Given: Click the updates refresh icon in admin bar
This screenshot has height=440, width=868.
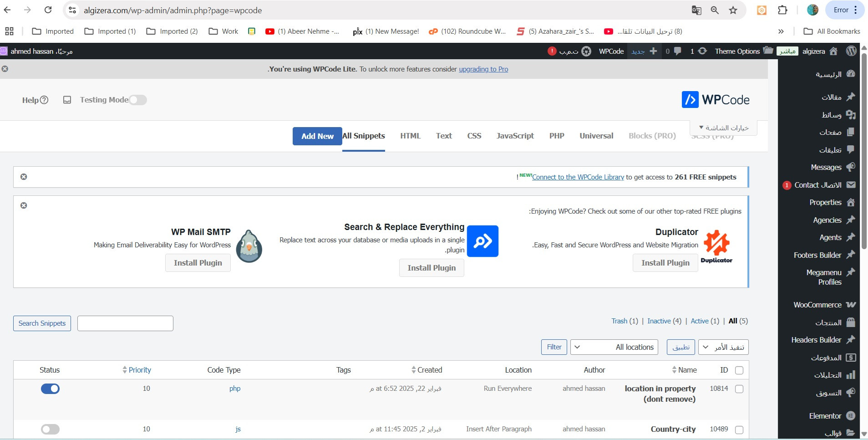Looking at the screenshot, I should coord(702,51).
